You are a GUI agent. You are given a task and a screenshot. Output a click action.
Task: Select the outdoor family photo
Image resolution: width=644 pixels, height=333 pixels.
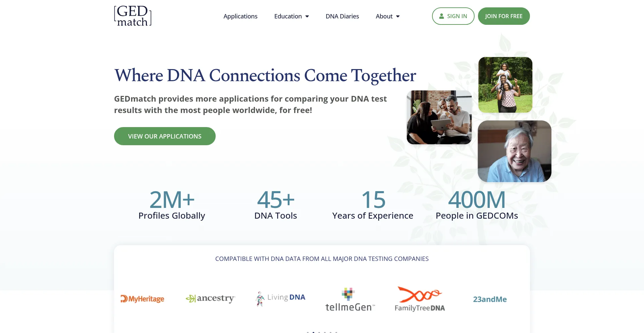click(x=505, y=85)
